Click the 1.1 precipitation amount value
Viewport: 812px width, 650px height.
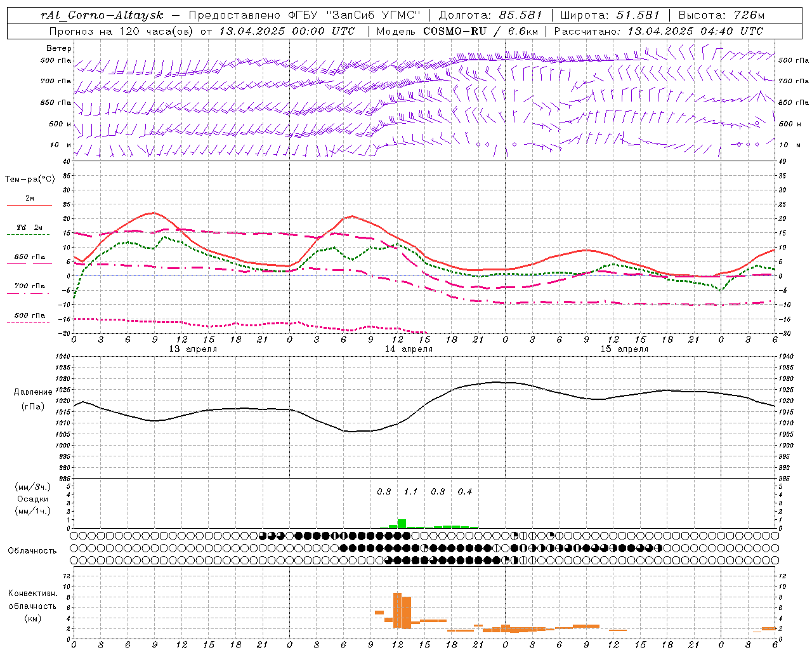(411, 492)
